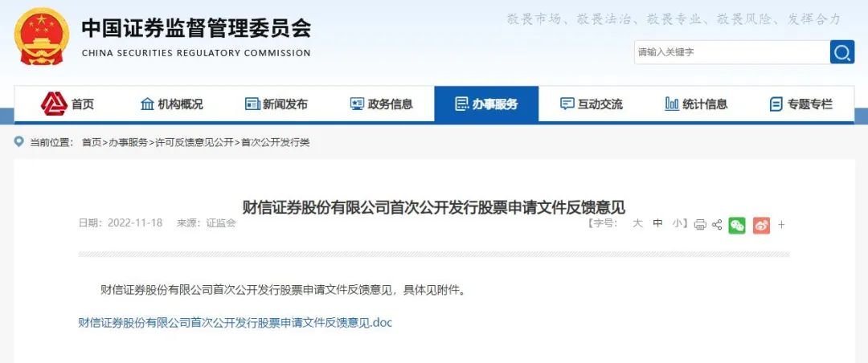Download the 财信证券 feedback .doc attachment
This screenshot has width=868, height=363.
[x=235, y=323]
